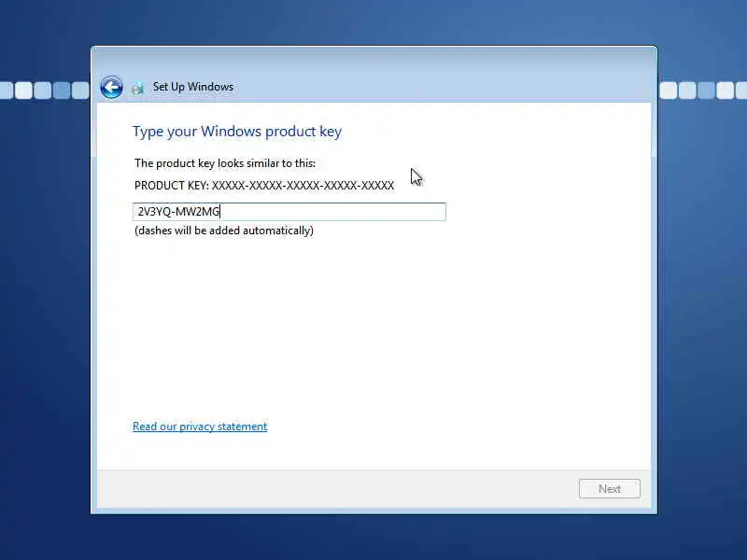The height and width of the screenshot is (560, 747).
Task: Click the dashes will be added automatically note
Action: point(224,231)
